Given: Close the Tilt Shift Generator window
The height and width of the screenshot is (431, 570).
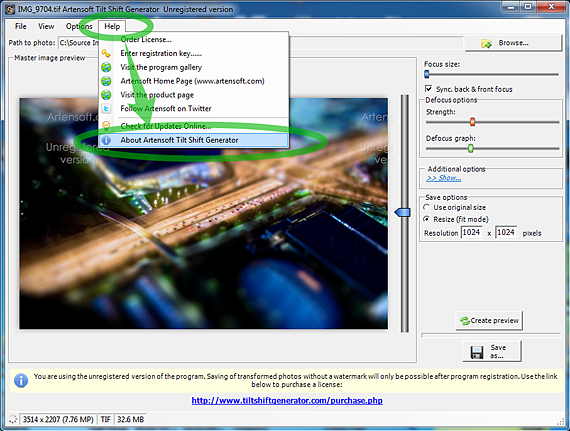Looking at the screenshot, I should (551, 7).
